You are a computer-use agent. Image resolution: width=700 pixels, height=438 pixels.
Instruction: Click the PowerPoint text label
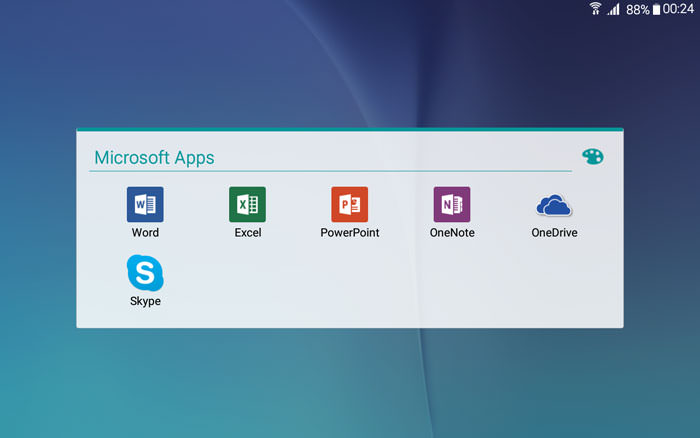(x=349, y=233)
